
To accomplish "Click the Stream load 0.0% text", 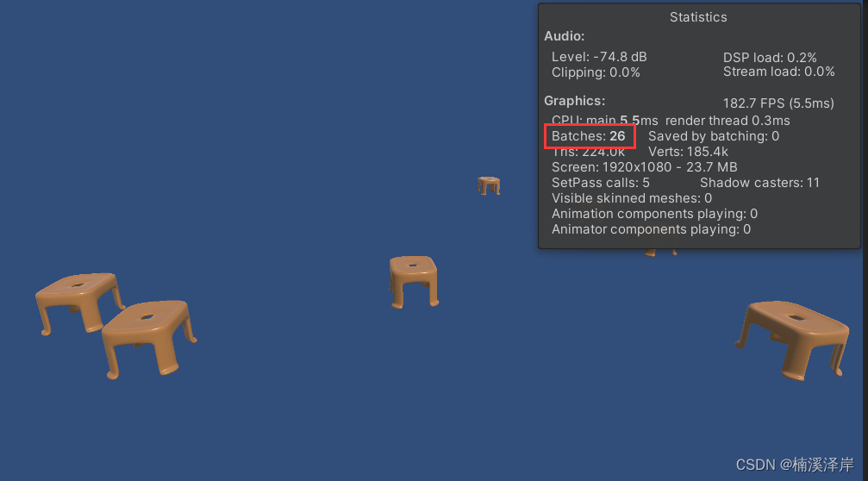I will point(779,72).
